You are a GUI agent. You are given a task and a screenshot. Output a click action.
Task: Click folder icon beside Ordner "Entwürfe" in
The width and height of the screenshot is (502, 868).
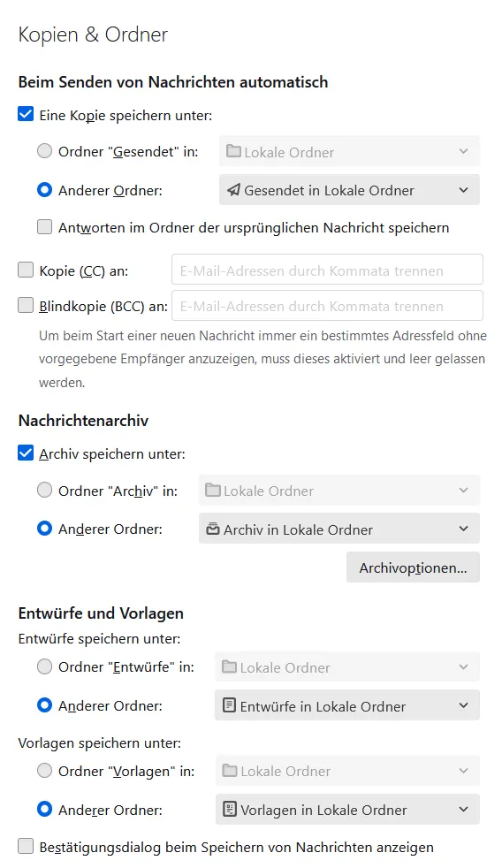click(x=229, y=666)
